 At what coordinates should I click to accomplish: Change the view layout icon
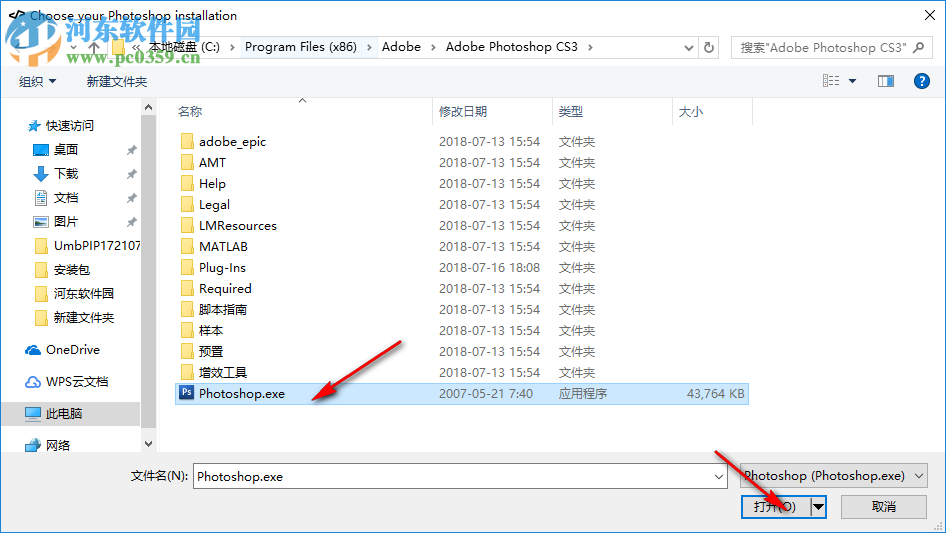pyautogui.click(x=831, y=81)
